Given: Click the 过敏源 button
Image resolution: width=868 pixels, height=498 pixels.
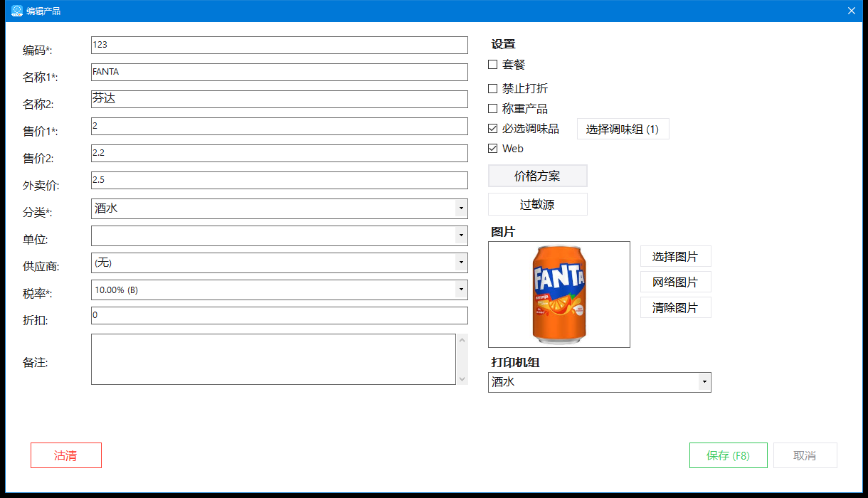Looking at the screenshot, I should point(538,204).
